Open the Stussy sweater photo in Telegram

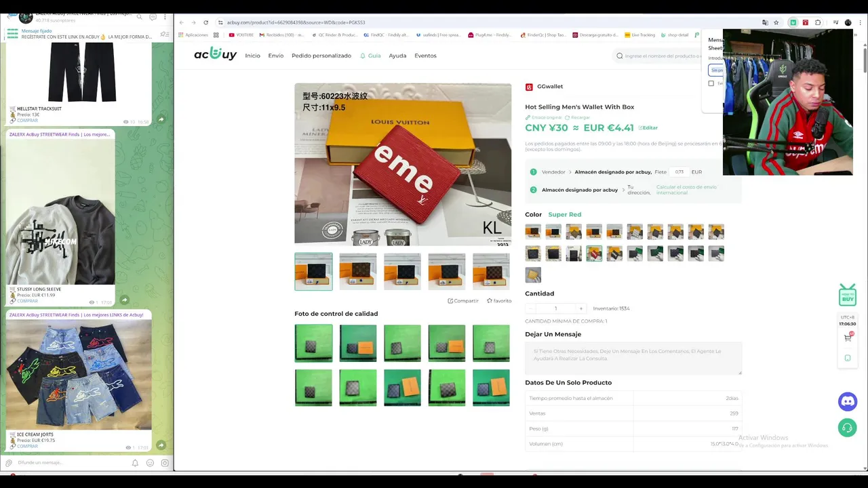(x=61, y=212)
